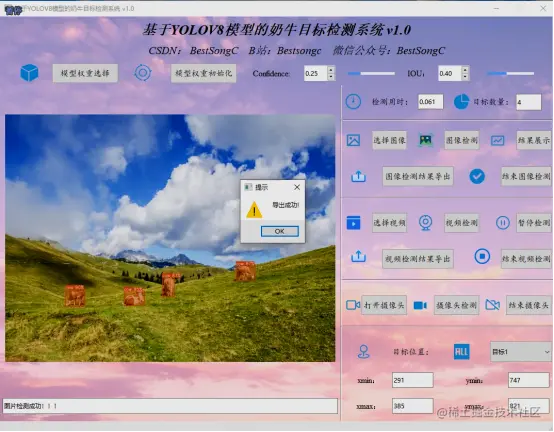Click the Confidence 0.25 input field
The image size is (554, 432).
tap(316, 73)
